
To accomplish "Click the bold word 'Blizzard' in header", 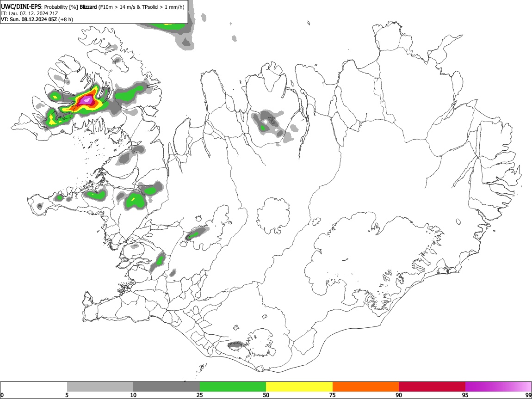I will 88,7.
